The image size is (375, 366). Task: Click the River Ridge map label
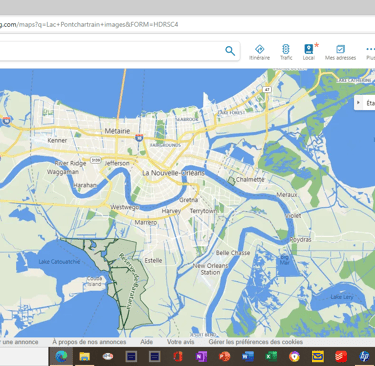tap(70, 163)
